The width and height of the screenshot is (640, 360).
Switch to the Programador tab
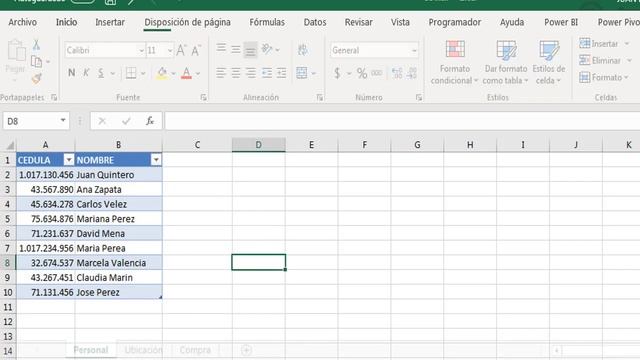[x=454, y=22]
